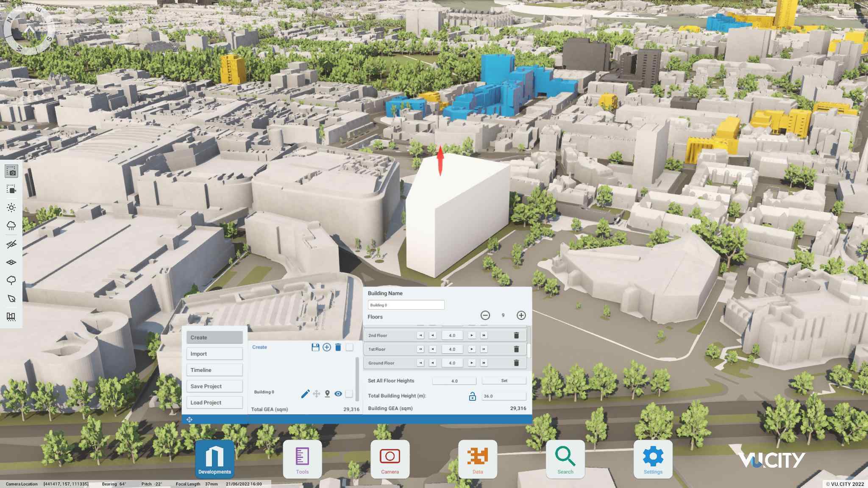The width and height of the screenshot is (868, 488).
Task: Open the Camera panel from the bottom bar
Action: 390,459
